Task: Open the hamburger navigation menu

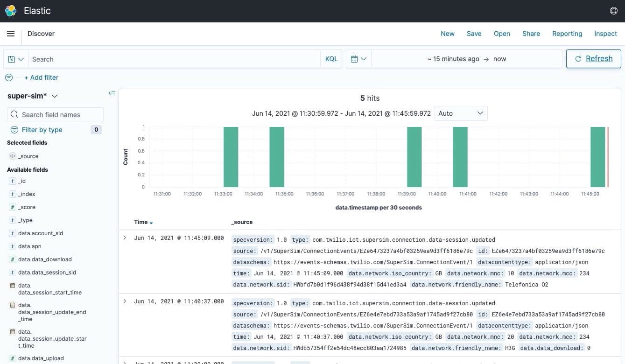Action: coord(11,34)
